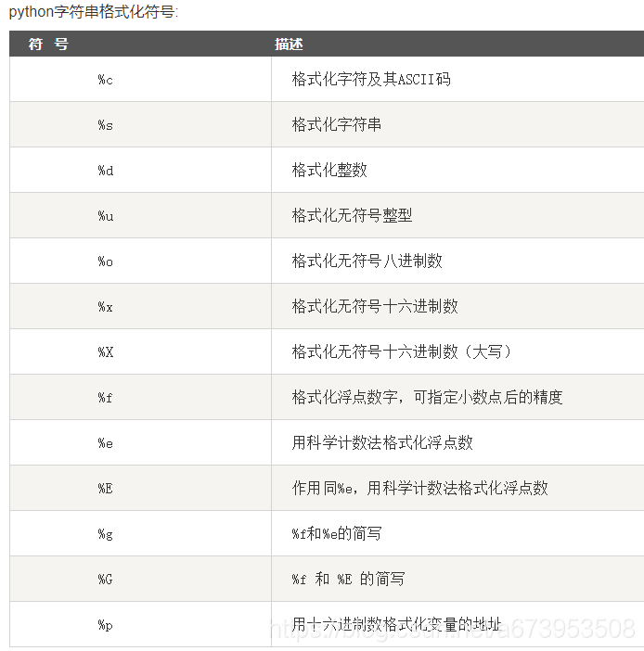Click the description "用科学计数法格式化浮点数" in %e row
This screenshot has height=651, width=644.
382,442
